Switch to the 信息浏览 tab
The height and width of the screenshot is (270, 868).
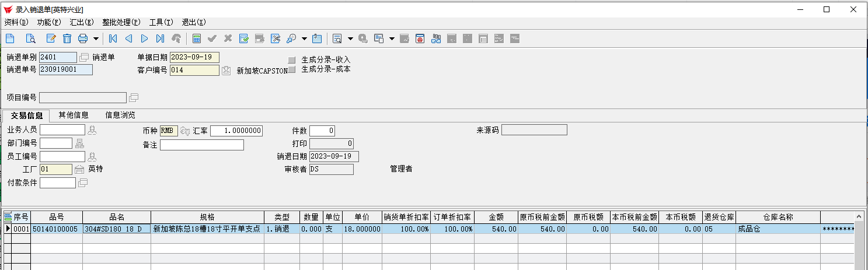click(120, 115)
